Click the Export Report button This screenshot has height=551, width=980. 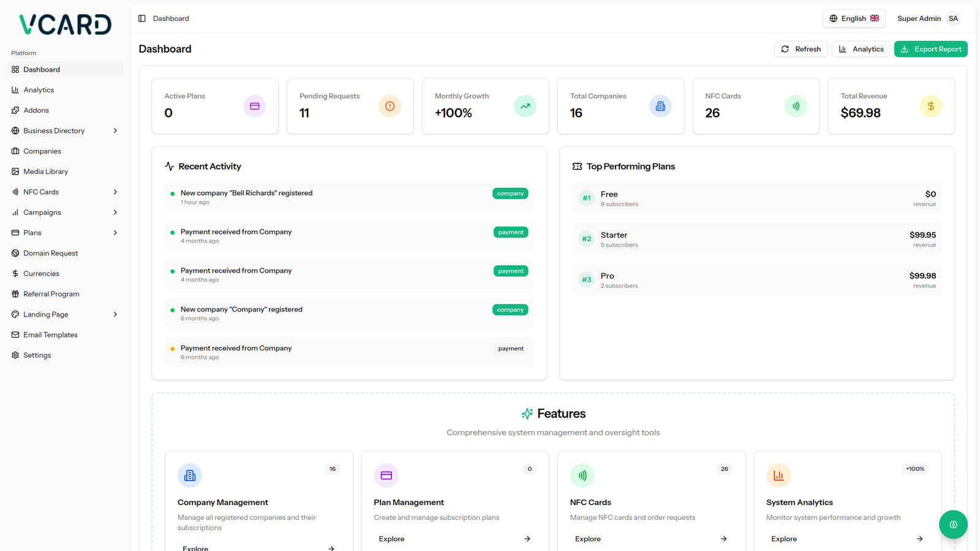click(930, 49)
